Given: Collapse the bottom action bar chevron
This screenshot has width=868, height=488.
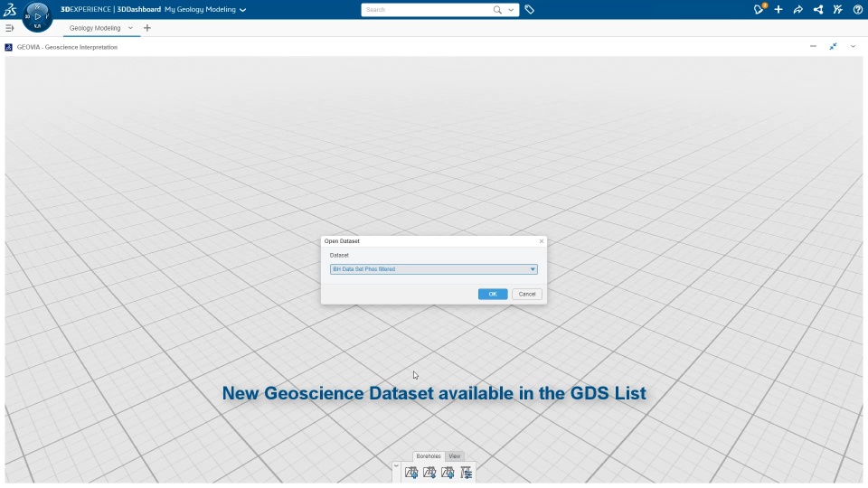Looking at the screenshot, I should point(396,466).
